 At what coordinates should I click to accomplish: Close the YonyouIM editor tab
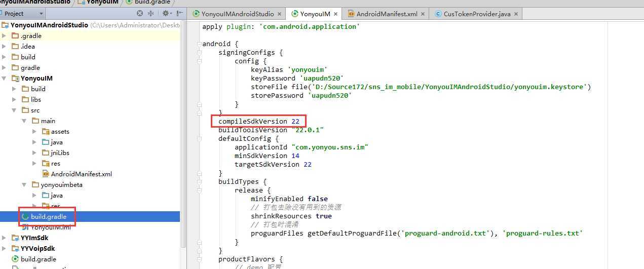[x=336, y=14]
